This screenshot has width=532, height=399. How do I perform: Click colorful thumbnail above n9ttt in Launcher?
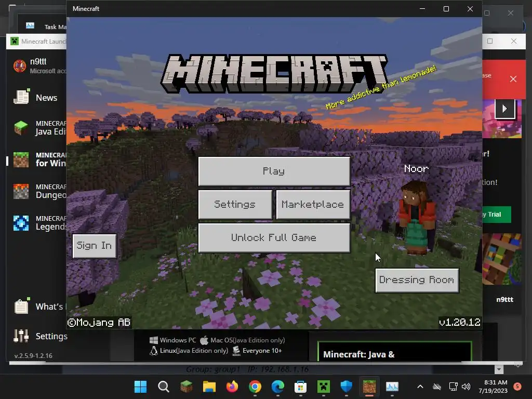pos(502,259)
